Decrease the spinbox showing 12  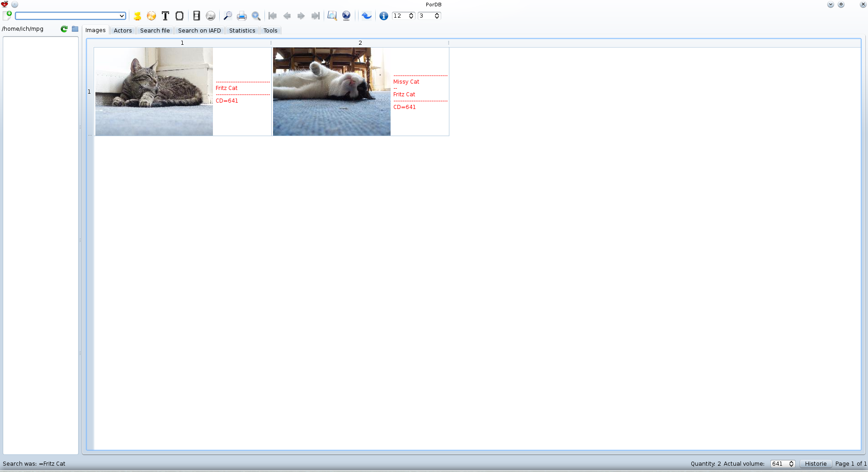(x=411, y=18)
